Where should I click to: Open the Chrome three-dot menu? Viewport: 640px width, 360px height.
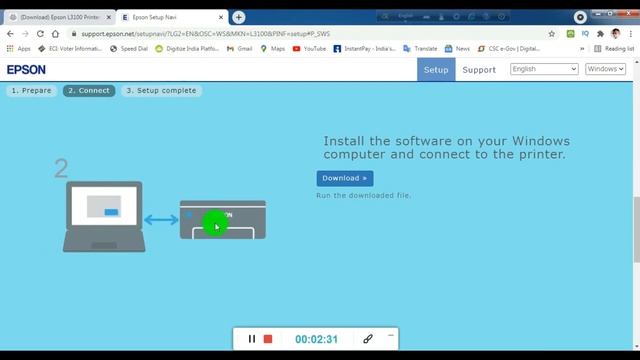click(631, 34)
